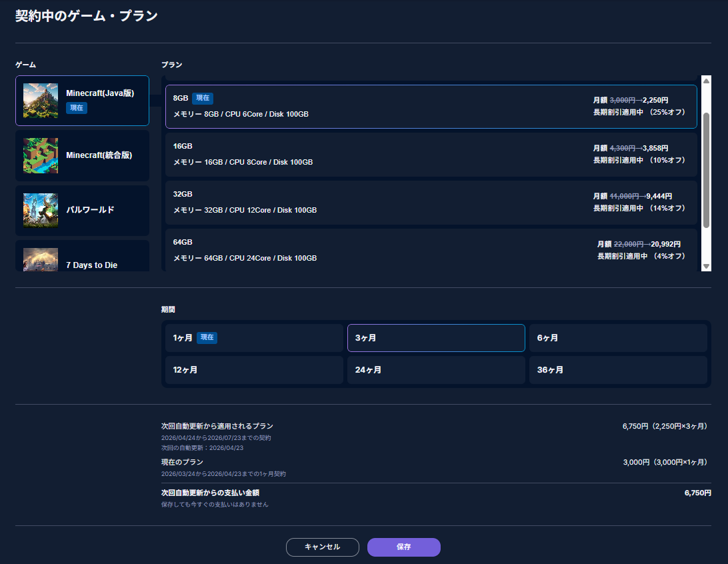Click 2026/04/24から2026/07/23までの契約 text
Image resolution: width=728 pixels, height=564 pixels.
216,438
